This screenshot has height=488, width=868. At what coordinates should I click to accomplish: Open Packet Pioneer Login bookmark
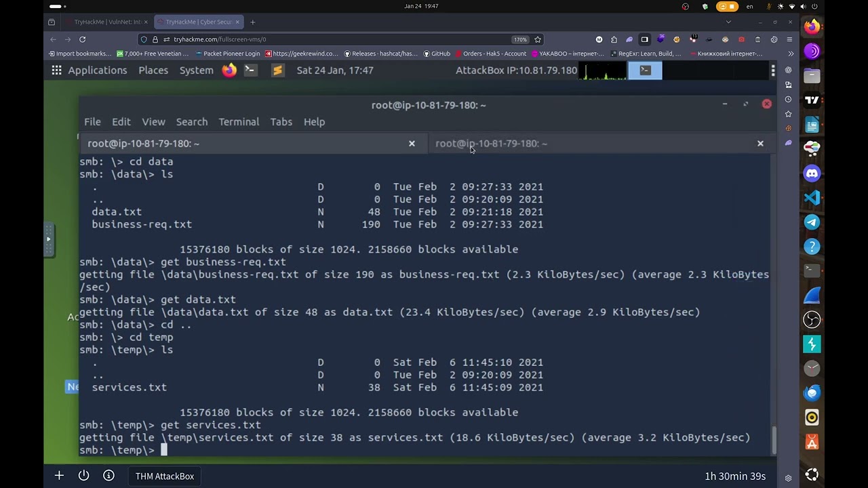click(228, 54)
